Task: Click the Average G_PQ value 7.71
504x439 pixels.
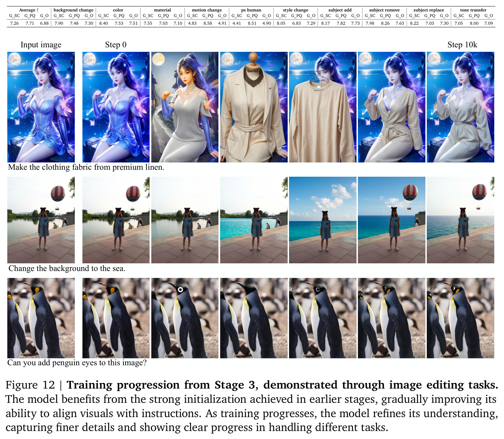Action: coord(30,23)
